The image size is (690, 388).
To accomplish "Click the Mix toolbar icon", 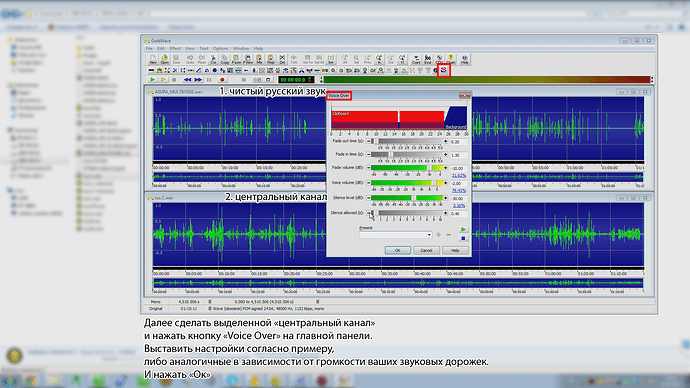I will (259, 59).
